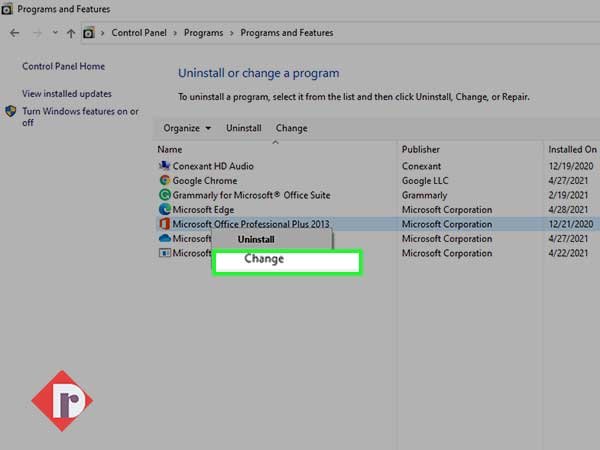Click install date 4/22/2021
Image resolution: width=600 pixels, height=450 pixels.
point(568,253)
